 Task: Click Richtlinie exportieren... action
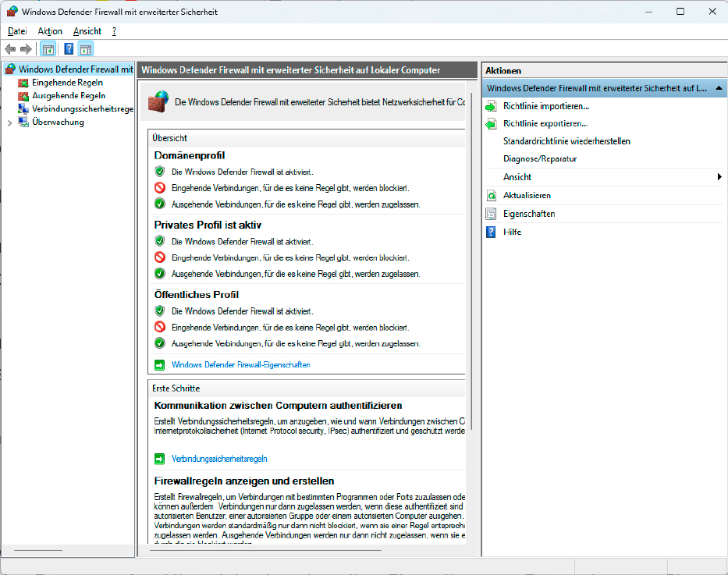coord(545,124)
